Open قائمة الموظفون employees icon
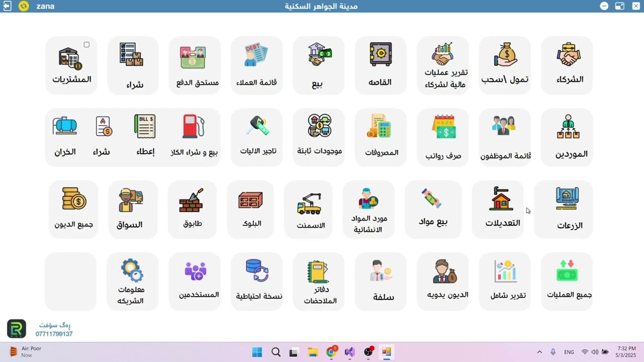The width and height of the screenshot is (644, 362). (504, 126)
